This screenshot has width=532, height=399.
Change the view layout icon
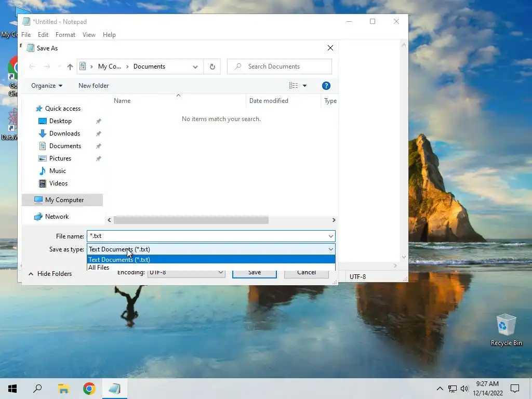tap(294, 86)
